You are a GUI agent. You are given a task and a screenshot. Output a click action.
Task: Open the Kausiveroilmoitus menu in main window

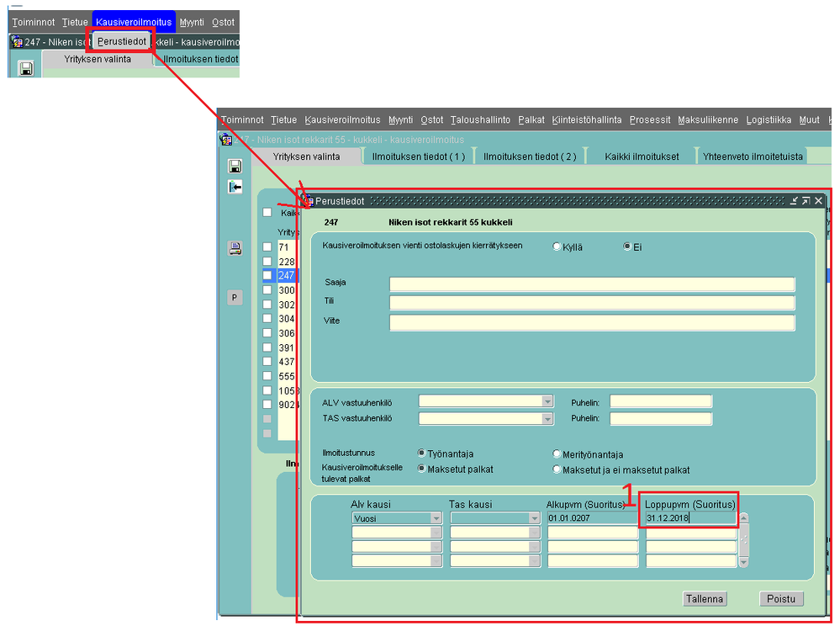[x=343, y=119]
